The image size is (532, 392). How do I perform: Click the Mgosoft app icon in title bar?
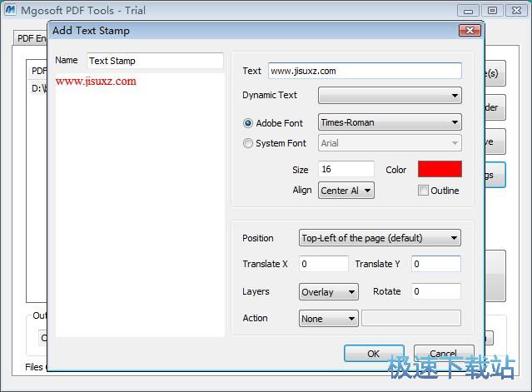[x=10, y=10]
